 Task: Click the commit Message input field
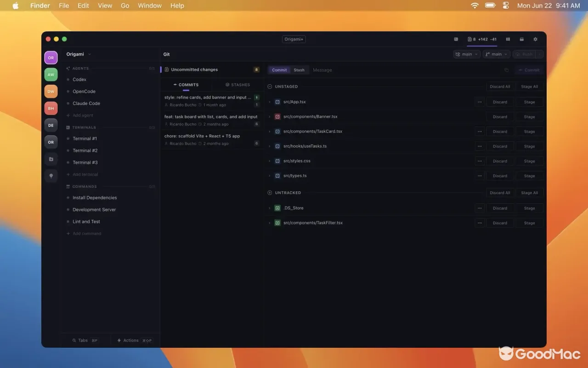click(404, 70)
